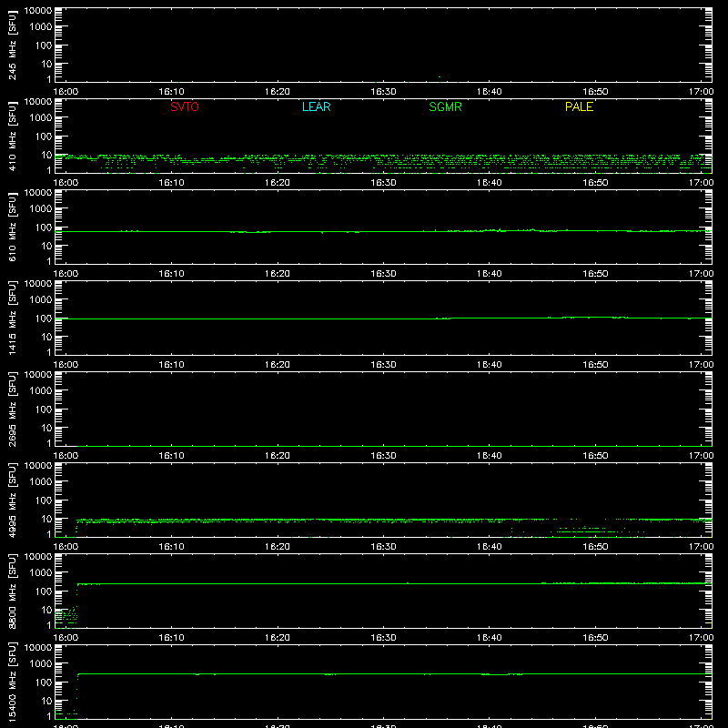This screenshot has width=728, height=728.
Task: Select the 2695 MHz [SFU] axis title
Action: pos(13,409)
